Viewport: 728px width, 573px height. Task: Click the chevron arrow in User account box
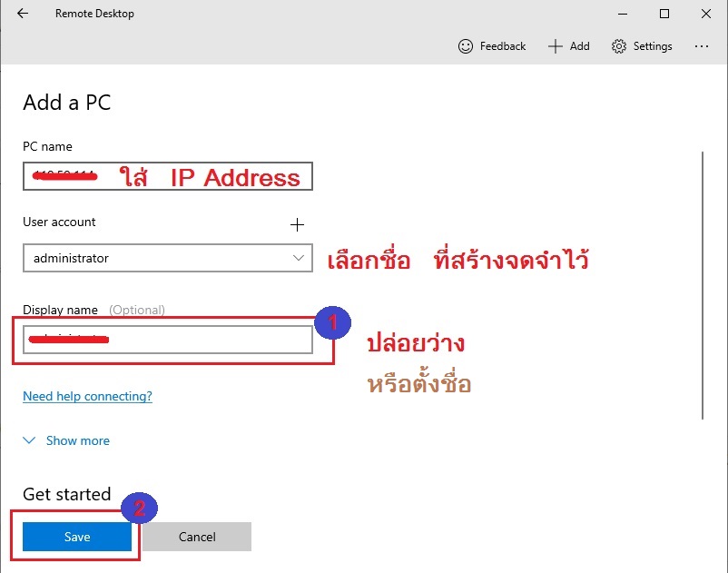300,259
